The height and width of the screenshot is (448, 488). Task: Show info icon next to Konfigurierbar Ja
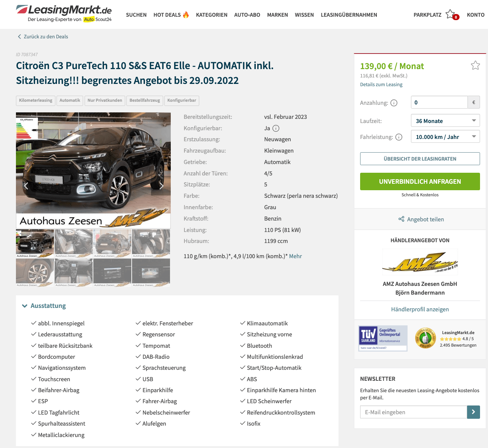276,128
